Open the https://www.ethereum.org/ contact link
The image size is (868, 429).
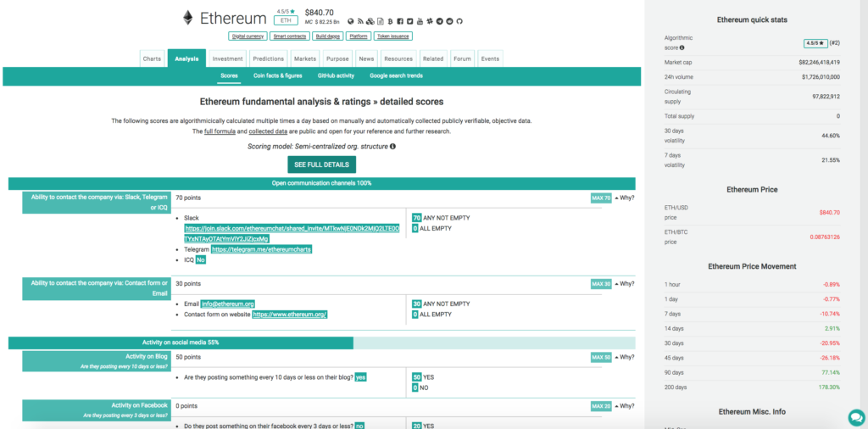click(290, 315)
